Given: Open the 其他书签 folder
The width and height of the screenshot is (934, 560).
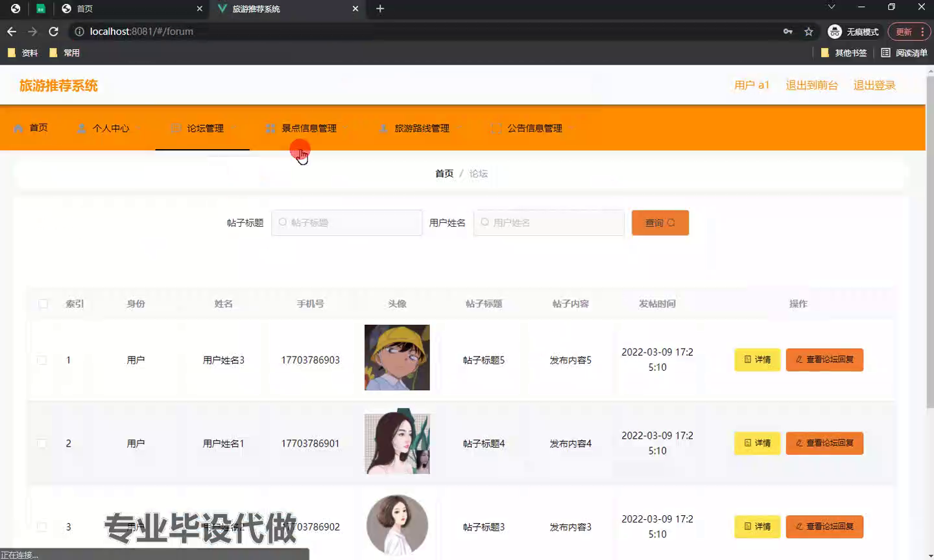Looking at the screenshot, I should [x=844, y=53].
